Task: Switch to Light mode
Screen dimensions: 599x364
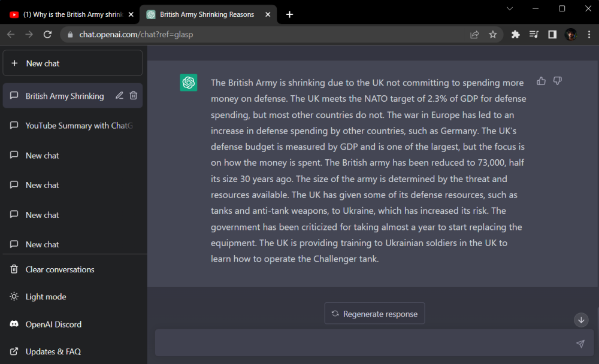Action: coord(46,297)
